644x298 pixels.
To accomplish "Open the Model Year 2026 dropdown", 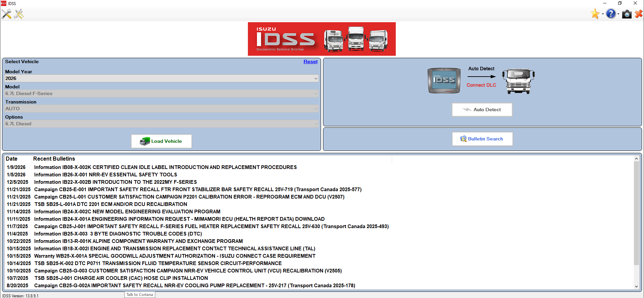I will click(161, 78).
